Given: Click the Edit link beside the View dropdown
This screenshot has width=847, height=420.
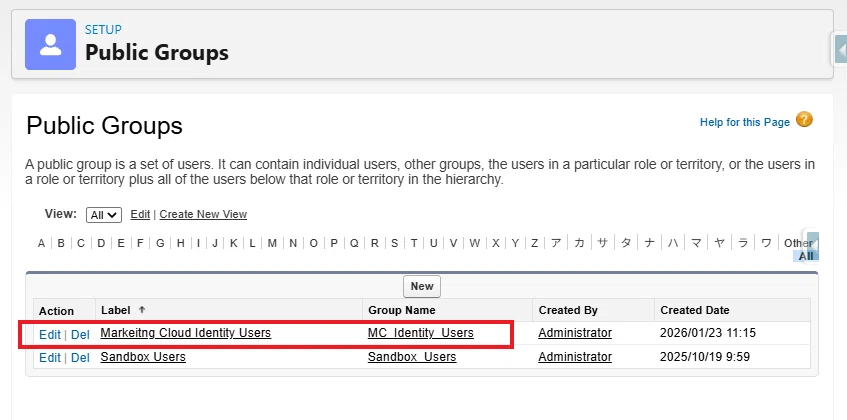Looking at the screenshot, I should pos(140,214).
